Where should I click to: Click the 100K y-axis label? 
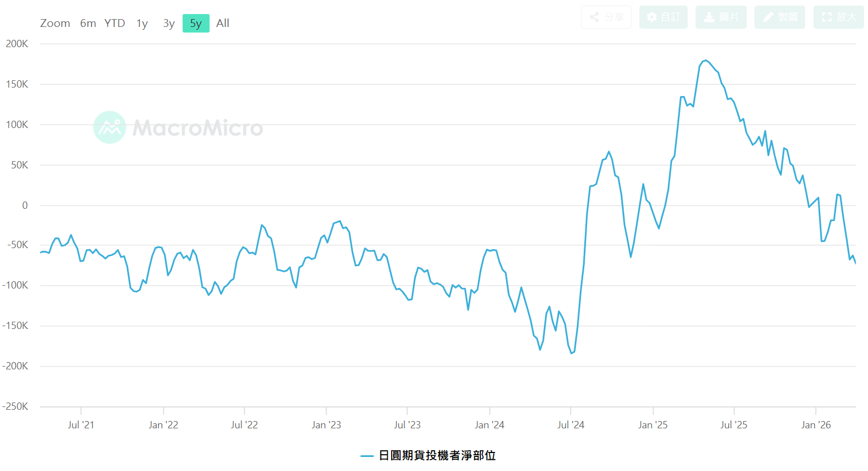pos(17,125)
